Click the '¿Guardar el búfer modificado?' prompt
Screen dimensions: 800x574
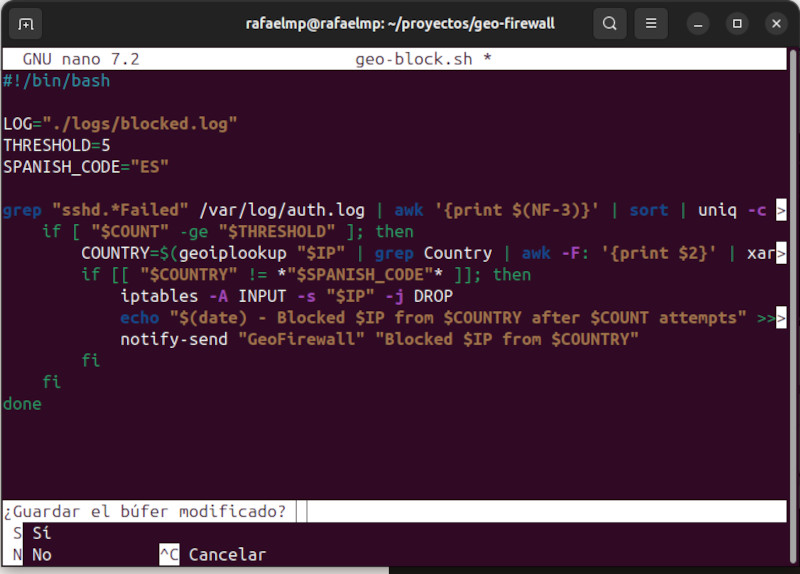(x=145, y=511)
